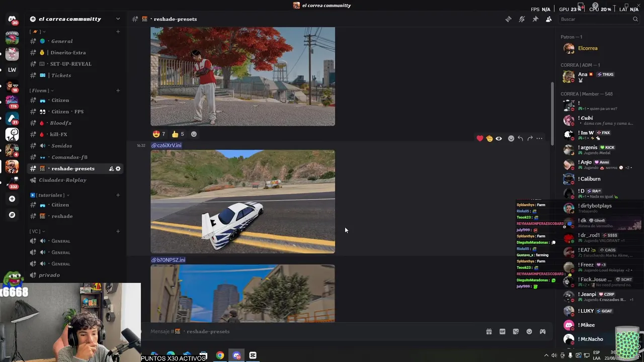The width and height of the screenshot is (644, 362).
Task: Reply to message with the reply arrow
Action: [x=520, y=138]
